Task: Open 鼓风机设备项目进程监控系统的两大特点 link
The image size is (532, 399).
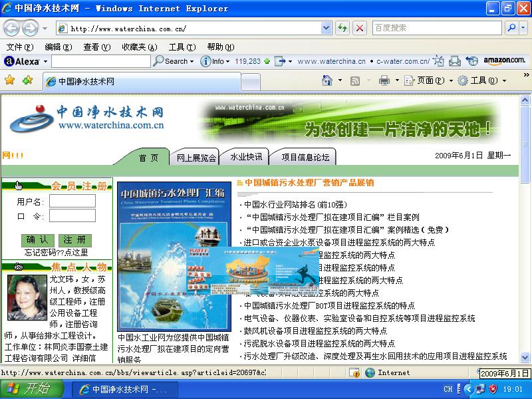Action: tap(315, 331)
